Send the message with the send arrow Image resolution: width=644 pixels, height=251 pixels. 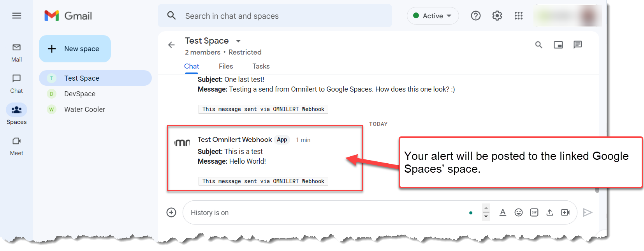tap(588, 212)
